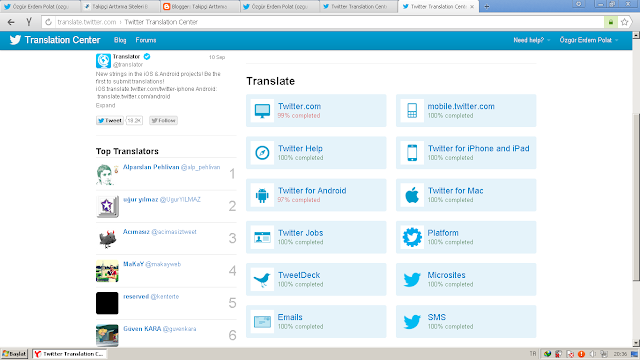Click the Translator account globe avatar
Image resolution: width=640 pixels, height=360 pixels.
click(103, 61)
